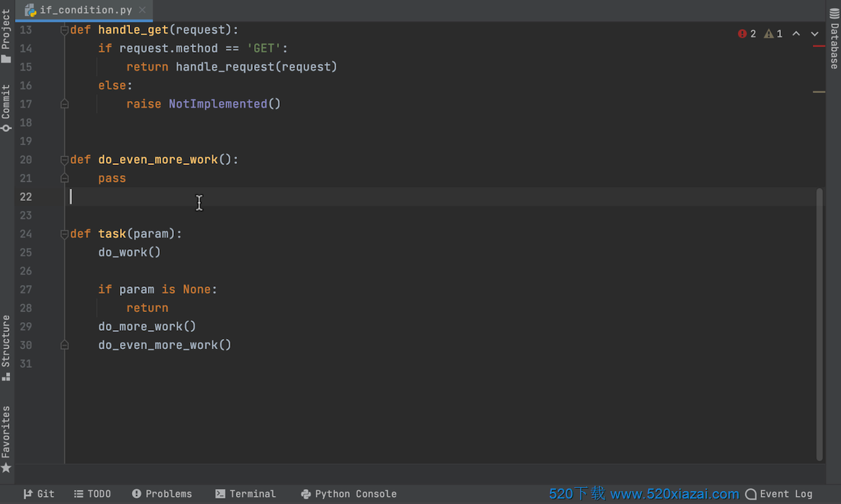Open the Database tool window
This screenshot has height=504, width=841.
pos(834,39)
